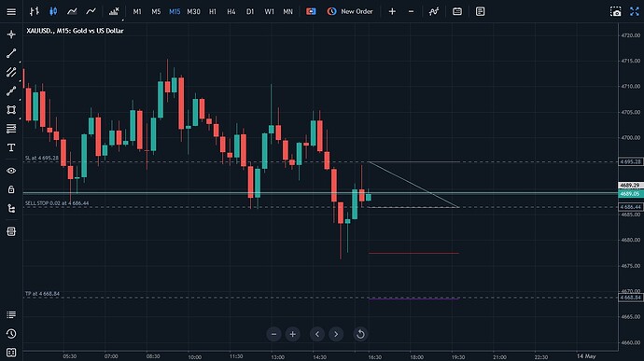Move chart forward with right chevron
This screenshot has height=361, width=644.
coord(336,334)
